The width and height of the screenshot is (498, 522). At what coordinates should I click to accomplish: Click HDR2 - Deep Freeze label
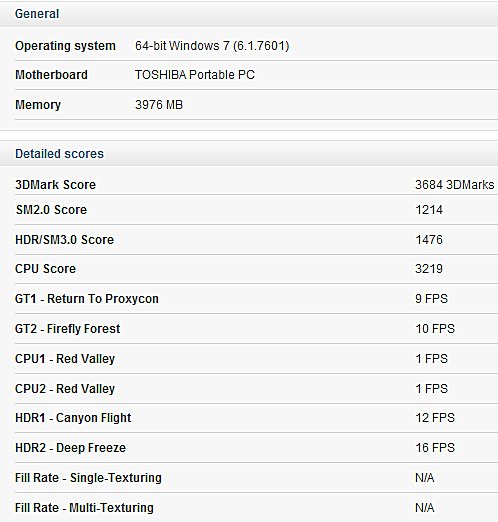pyautogui.click(x=70, y=448)
